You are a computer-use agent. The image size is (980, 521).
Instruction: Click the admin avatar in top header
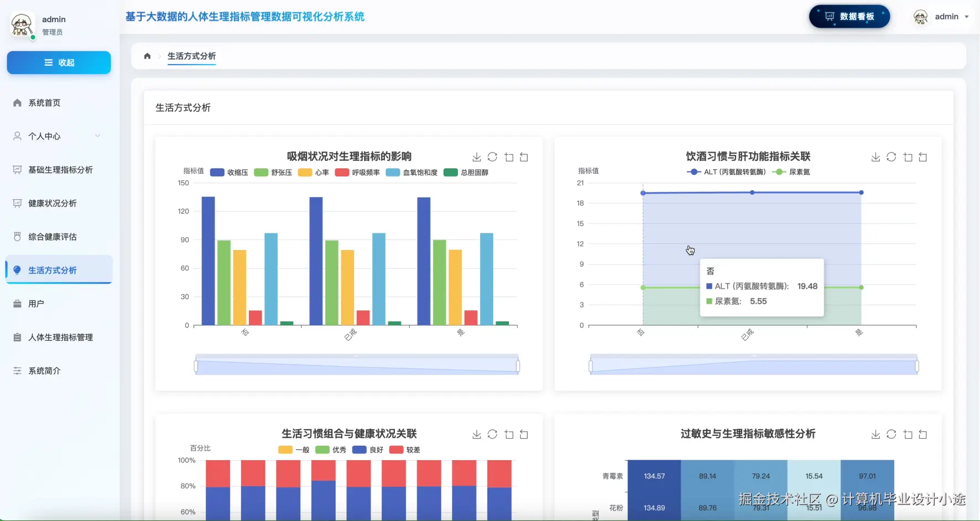pyautogui.click(x=921, y=17)
